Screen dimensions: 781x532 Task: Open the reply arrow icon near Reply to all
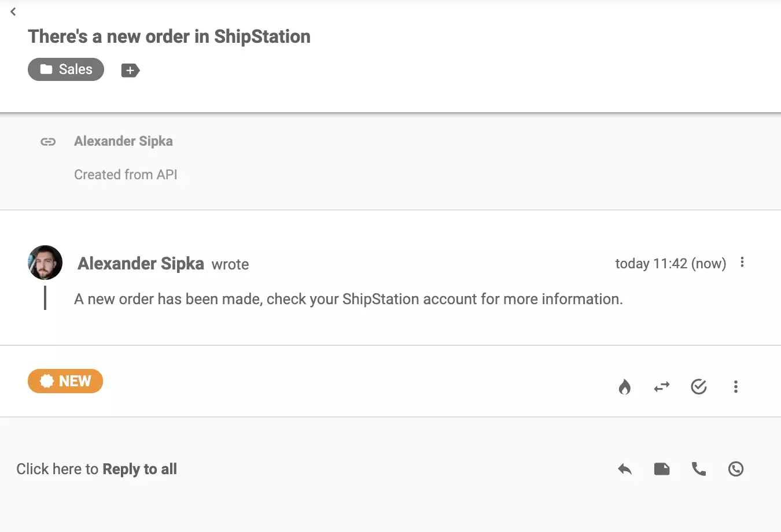pyautogui.click(x=625, y=469)
